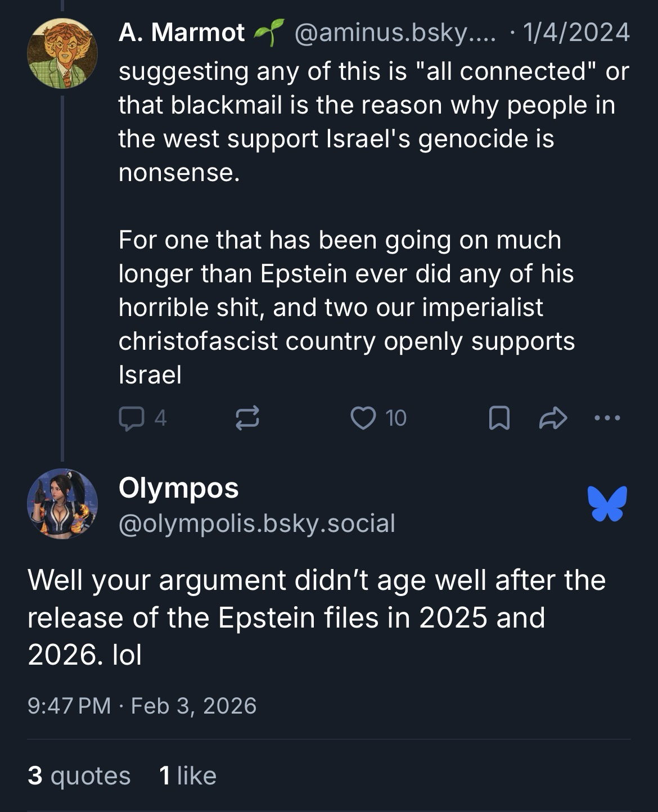
Task: View the 1 like list
Action: pyautogui.click(x=188, y=776)
